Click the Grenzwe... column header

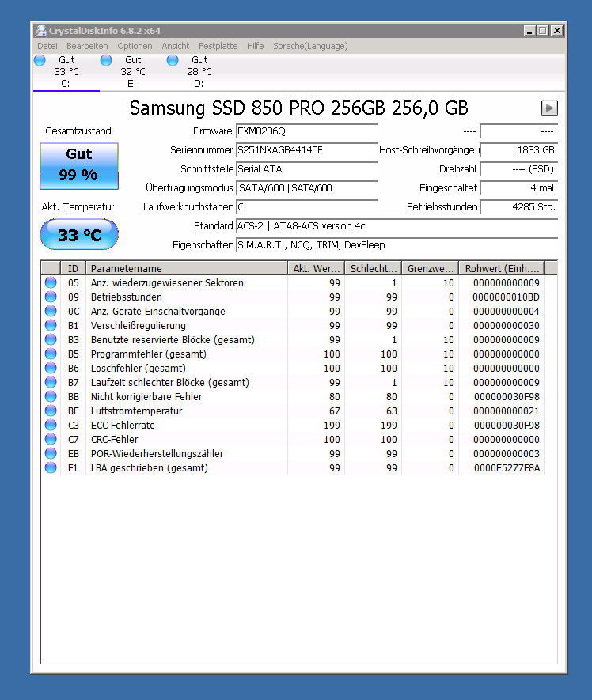[431, 268]
